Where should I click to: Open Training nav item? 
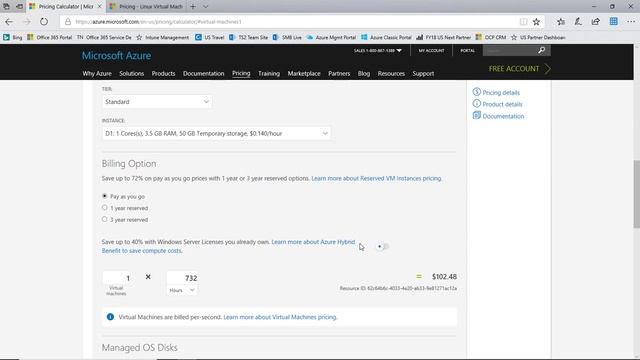(x=269, y=73)
